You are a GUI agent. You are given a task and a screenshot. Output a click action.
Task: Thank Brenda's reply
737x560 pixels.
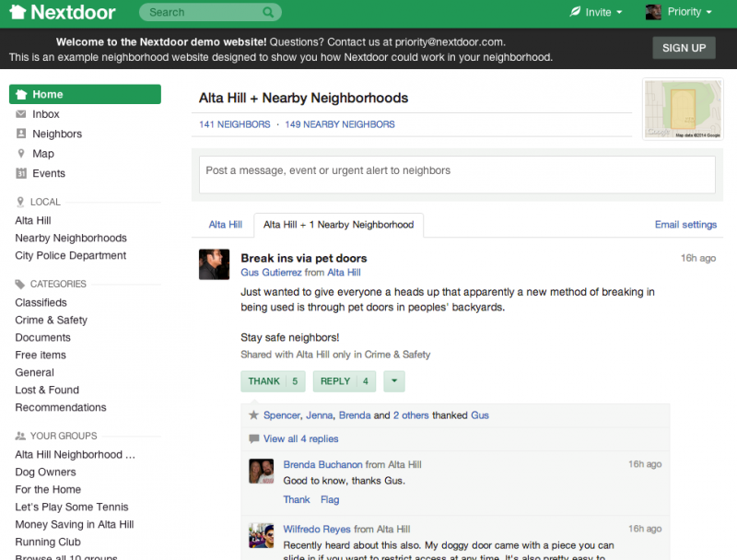[x=296, y=499]
